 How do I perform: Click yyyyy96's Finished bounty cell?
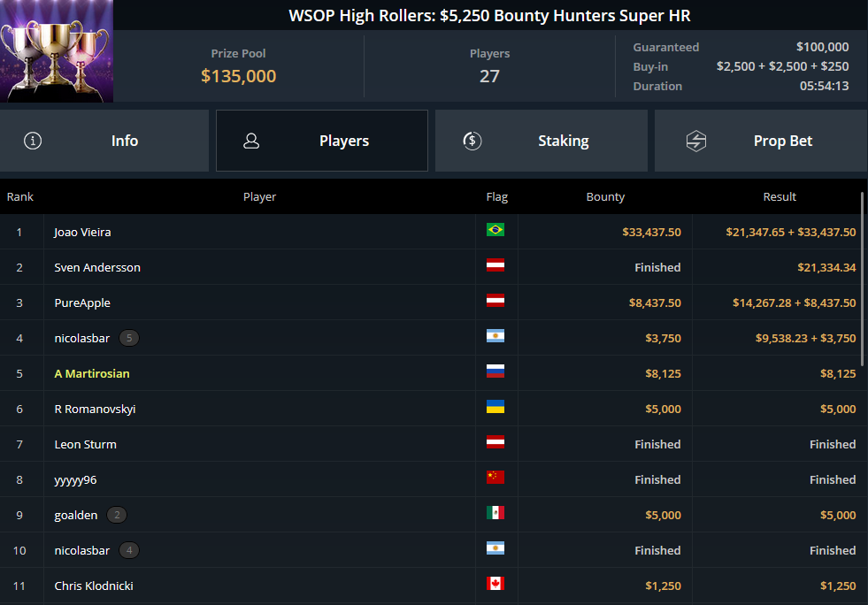click(x=657, y=480)
